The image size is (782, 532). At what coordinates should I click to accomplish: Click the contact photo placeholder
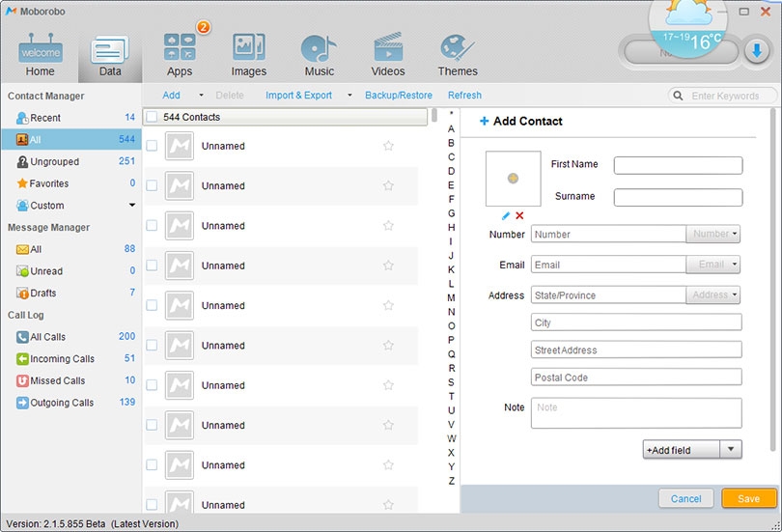tap(514, 179)
